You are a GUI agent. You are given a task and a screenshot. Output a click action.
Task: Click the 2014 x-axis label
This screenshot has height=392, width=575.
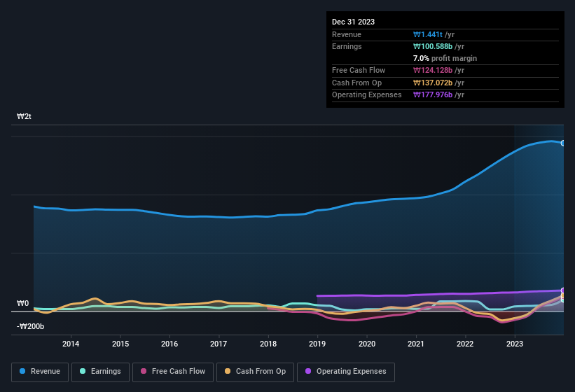(71, 344)
